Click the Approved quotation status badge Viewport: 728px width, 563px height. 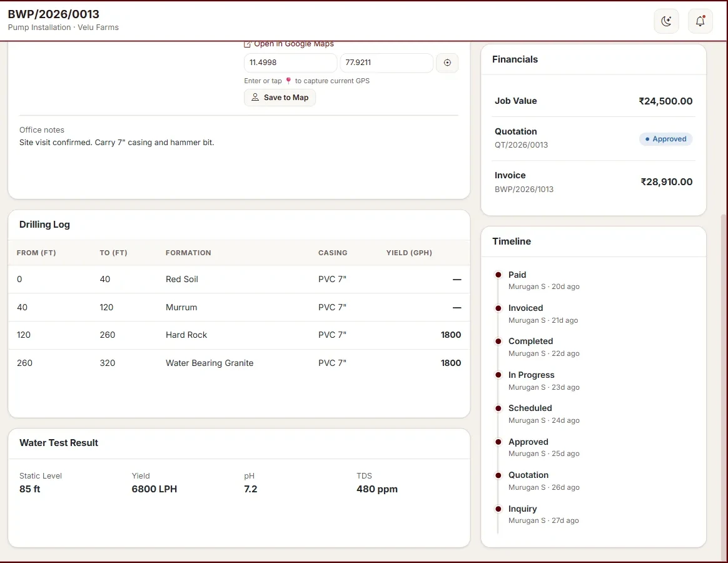[666, 139]
